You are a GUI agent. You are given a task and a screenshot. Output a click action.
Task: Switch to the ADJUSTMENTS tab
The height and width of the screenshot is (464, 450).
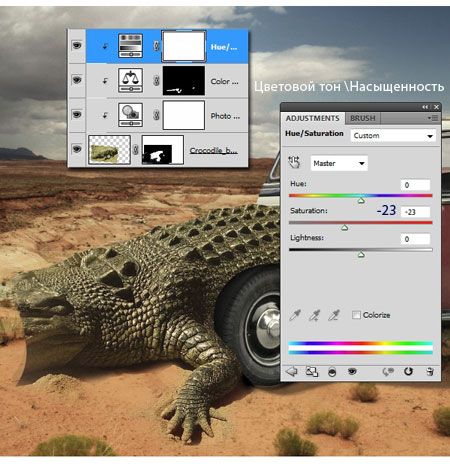312,118
